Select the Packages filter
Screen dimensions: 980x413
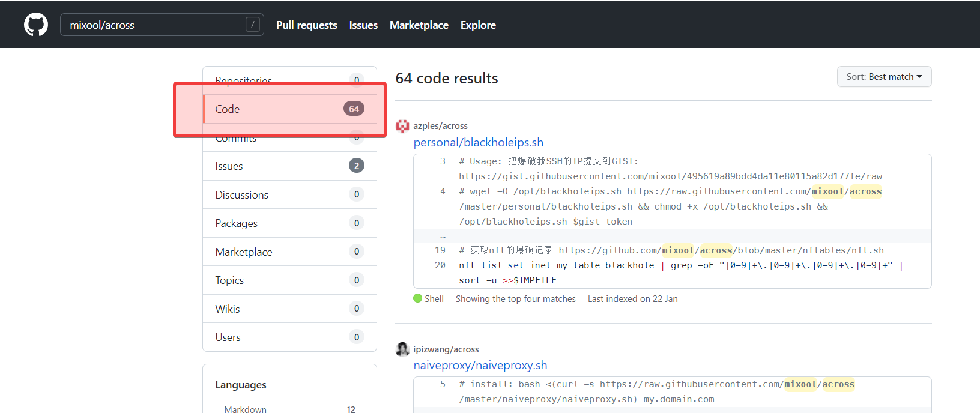coord(290,223)
